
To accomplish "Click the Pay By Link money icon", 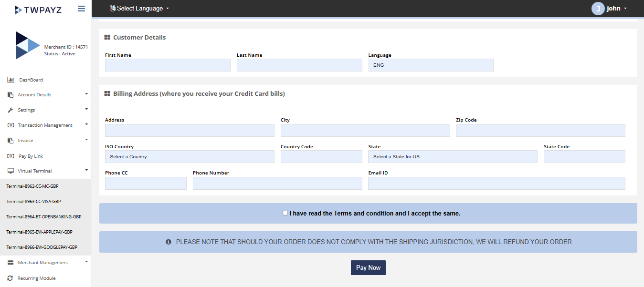I will click(11, 156).
